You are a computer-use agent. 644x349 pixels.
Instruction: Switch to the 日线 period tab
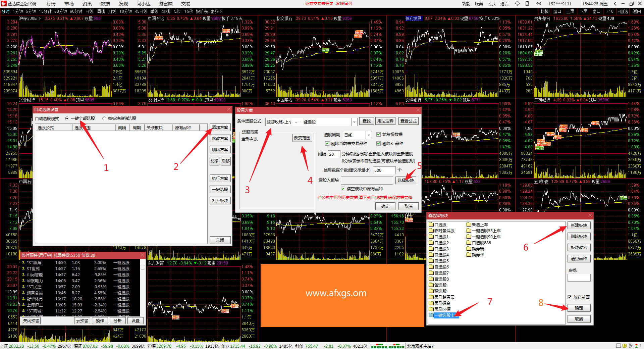(x=89, y=11)
